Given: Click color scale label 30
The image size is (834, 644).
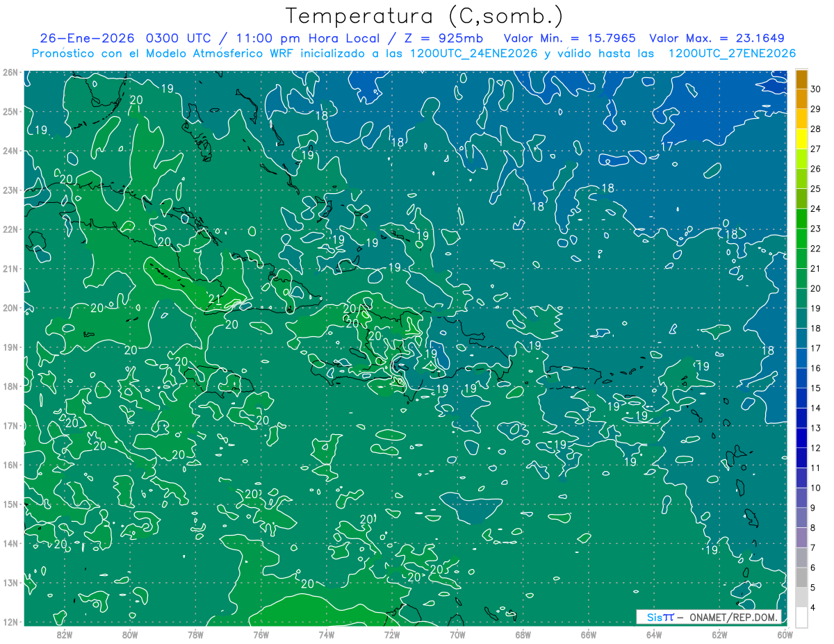Looking at the screenshot, I should [x=815, y=89].
